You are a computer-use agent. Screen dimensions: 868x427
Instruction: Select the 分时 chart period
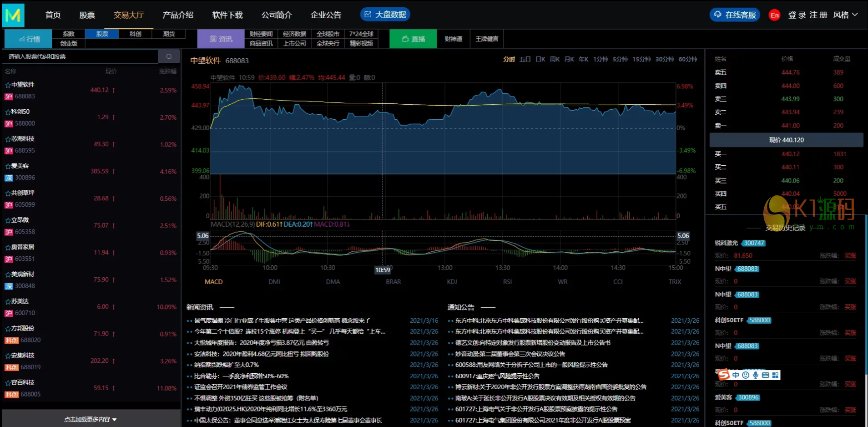pyautogui.click(x=509, y=59)
